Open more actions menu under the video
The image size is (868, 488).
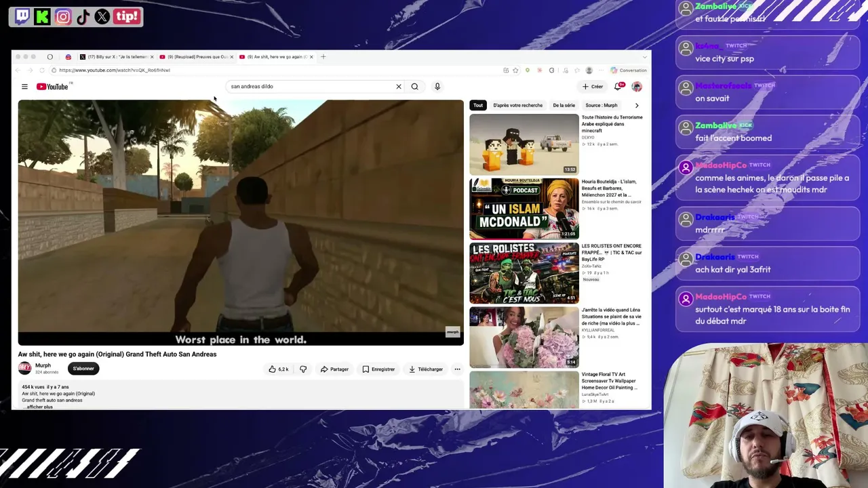[x=457, y=369]
